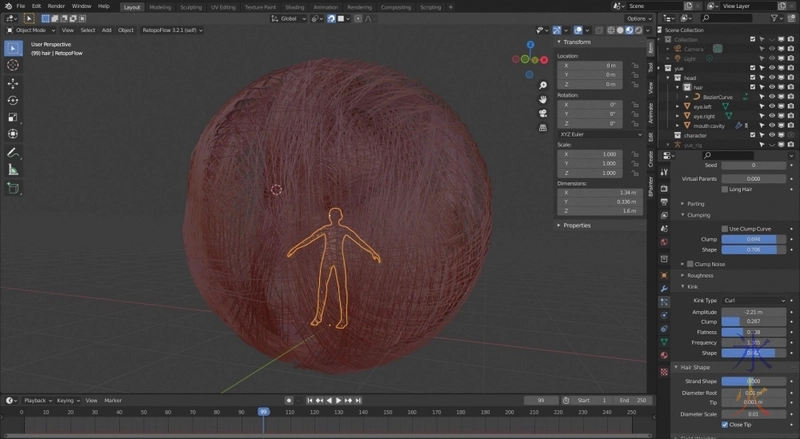Enable the Long Hair checkbox
The image size is (800, 439).
coord(725,189)
